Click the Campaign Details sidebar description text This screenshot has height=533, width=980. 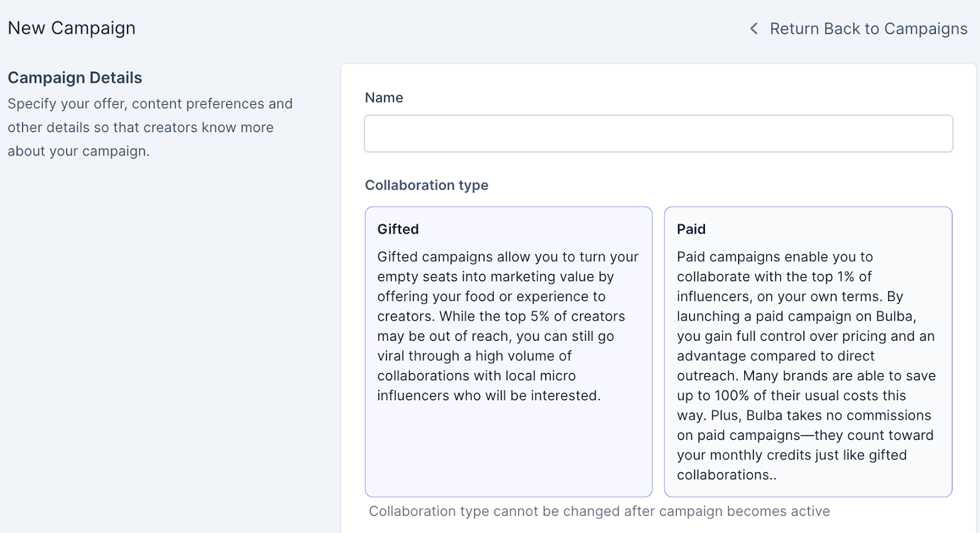click(x=149, y=127)
